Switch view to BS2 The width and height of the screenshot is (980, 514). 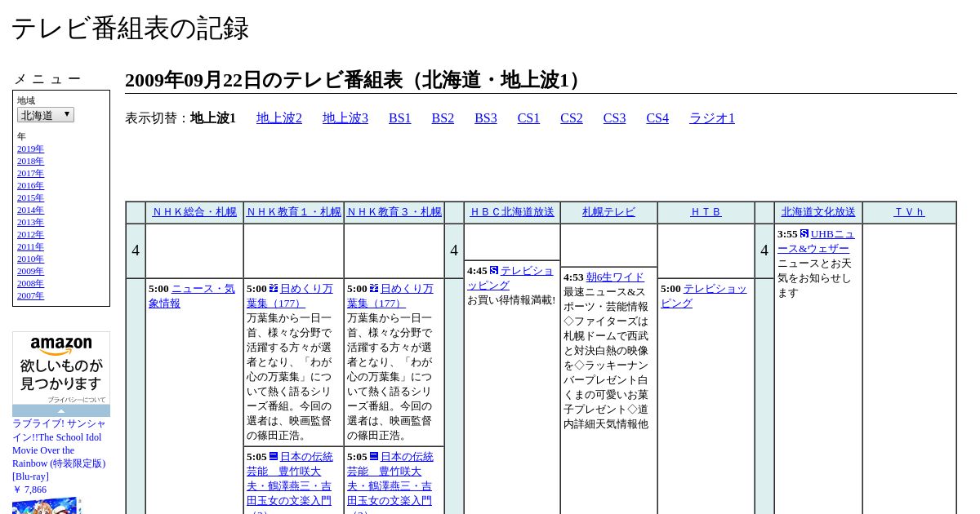click(443, 118)
